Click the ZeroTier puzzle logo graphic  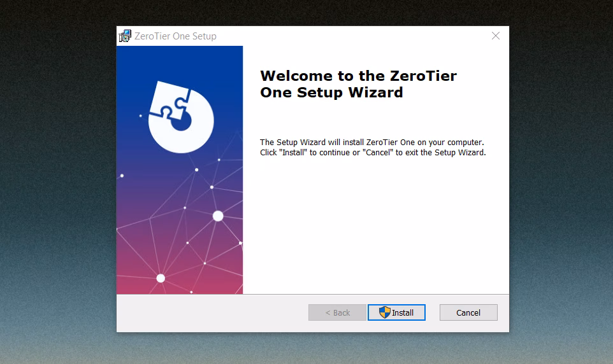(181, 117)
